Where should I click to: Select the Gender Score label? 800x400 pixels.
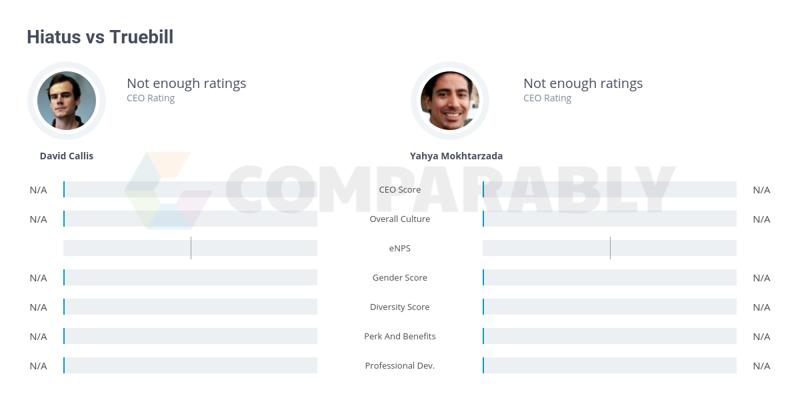(399, 278)
